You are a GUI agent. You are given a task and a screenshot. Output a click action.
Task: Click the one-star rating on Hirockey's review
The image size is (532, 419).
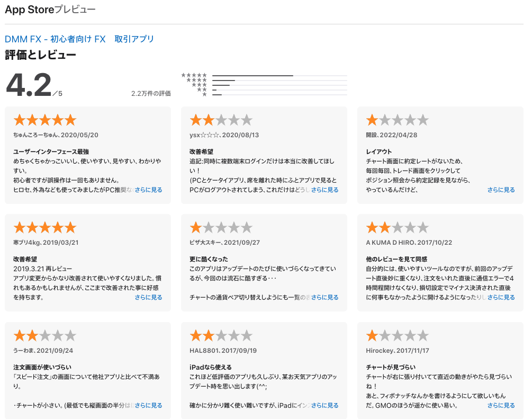tap(397, 335)
